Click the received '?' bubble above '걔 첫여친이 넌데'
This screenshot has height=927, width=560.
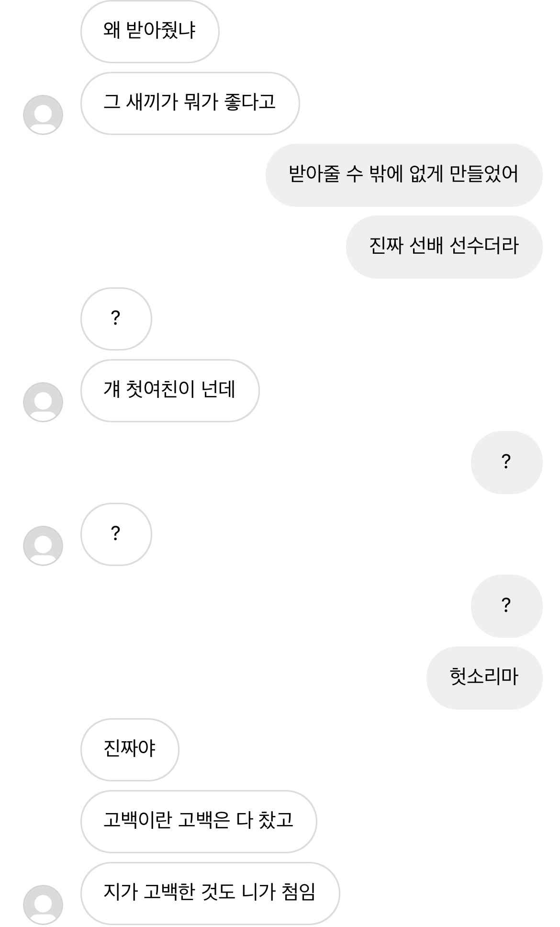[116, 318]
